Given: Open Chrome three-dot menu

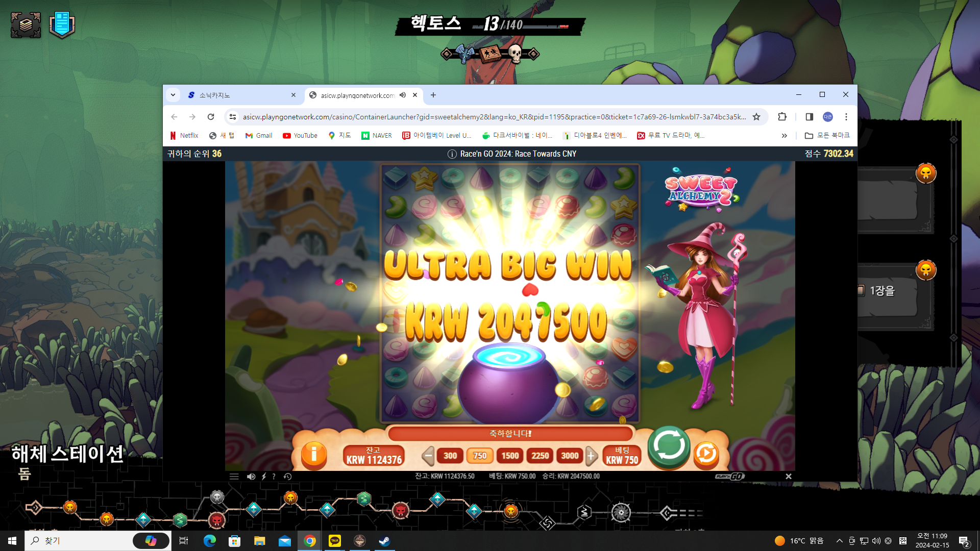Looking at the screenshot, I should (846, 117).
